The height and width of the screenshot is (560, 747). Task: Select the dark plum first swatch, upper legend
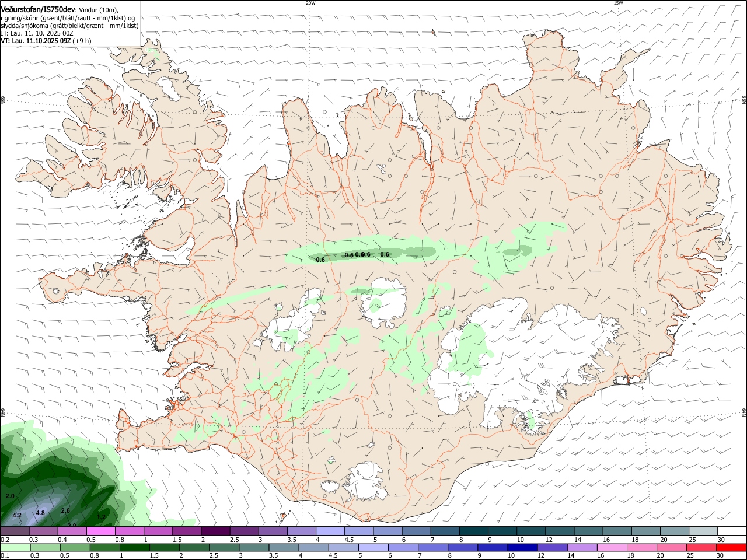pos(15,531)
